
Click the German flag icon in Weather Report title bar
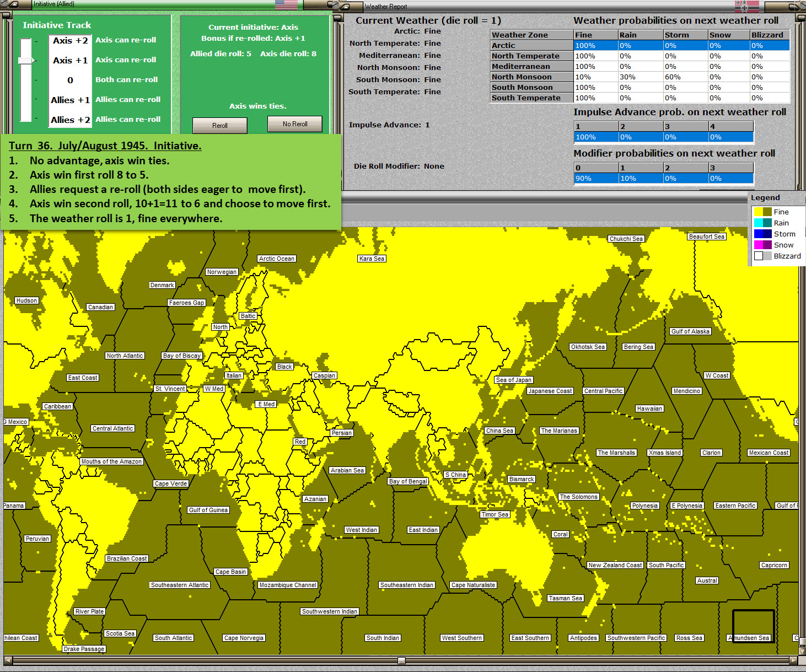747,6
